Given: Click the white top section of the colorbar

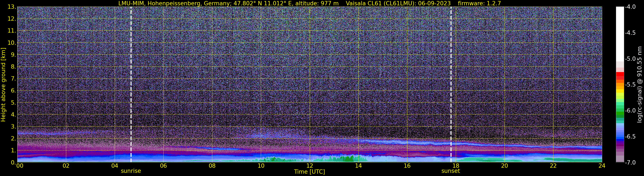Looking at the screenshot, I should [x=620, y=34].
